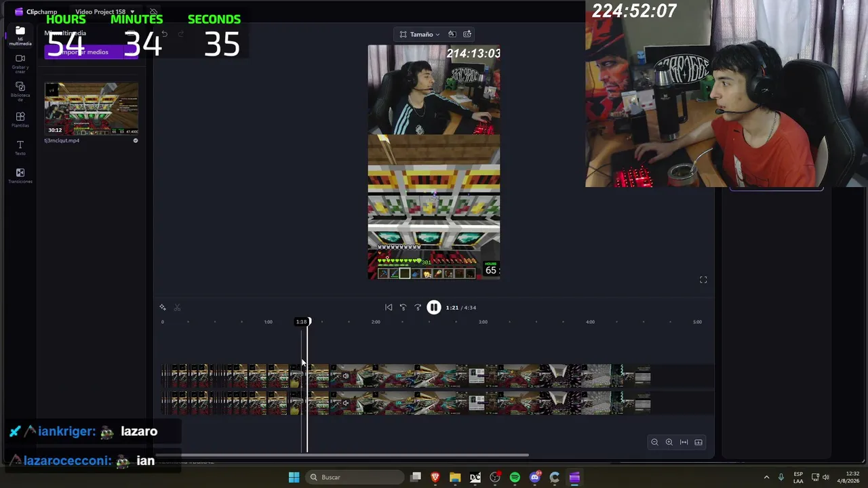Screen dimensions: 868x488
Task: Open the Mi multimedia sidebar panel
Action: (x=20, y=36)
